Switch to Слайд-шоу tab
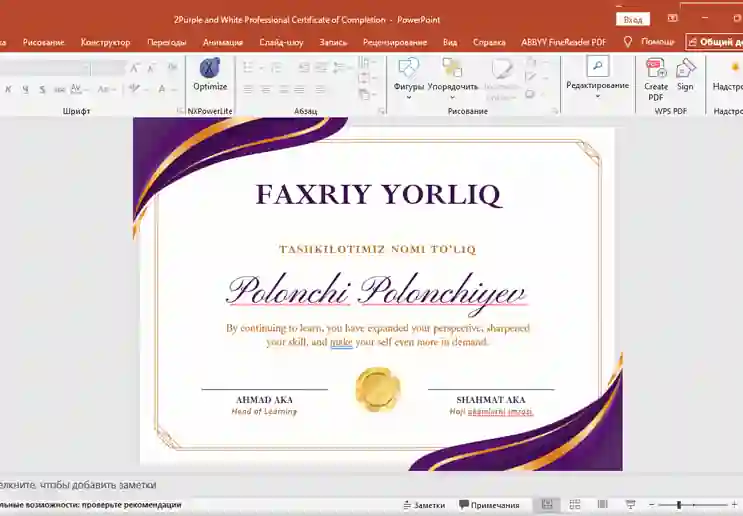 pos(281,42)
